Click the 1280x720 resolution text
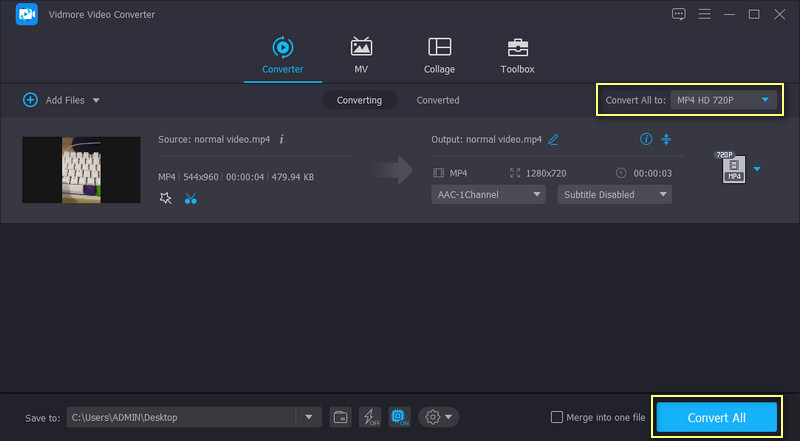800x441 pixels. tap(546, 174)
